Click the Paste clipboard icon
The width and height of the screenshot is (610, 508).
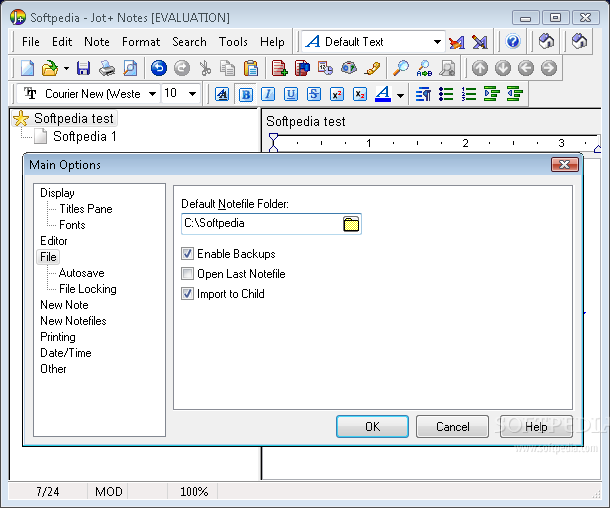(251, 68)
